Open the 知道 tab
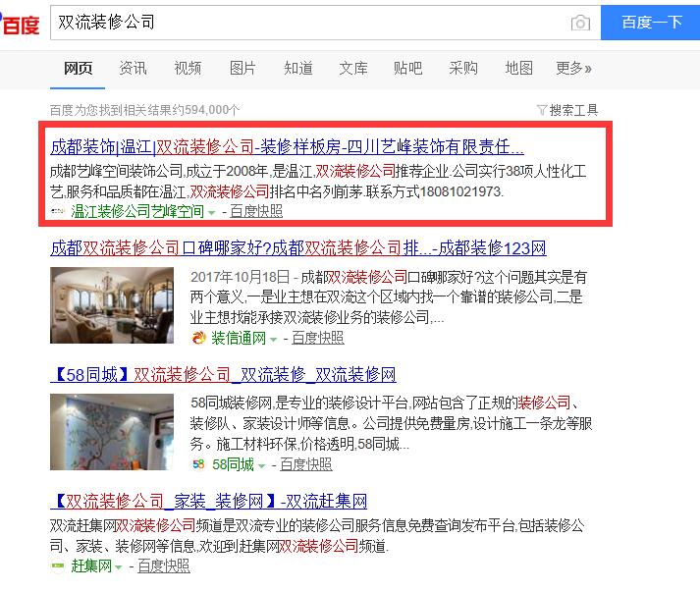 297,69
